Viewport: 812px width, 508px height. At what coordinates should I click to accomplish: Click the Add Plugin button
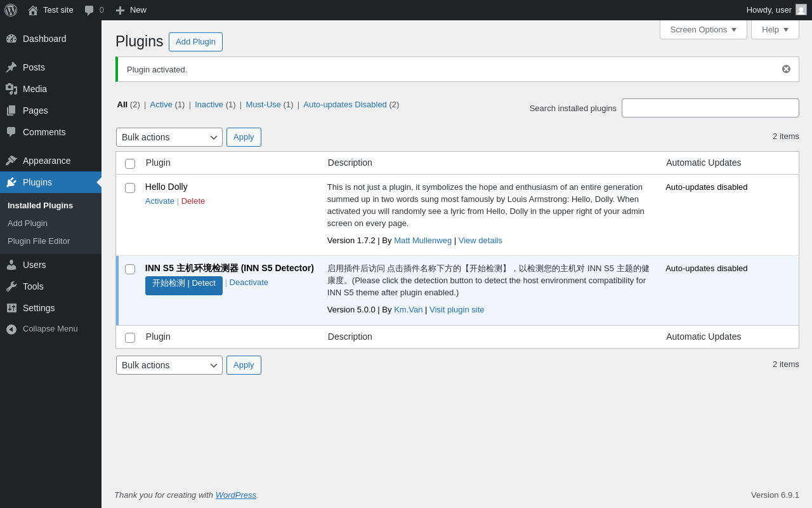point(195,42)
